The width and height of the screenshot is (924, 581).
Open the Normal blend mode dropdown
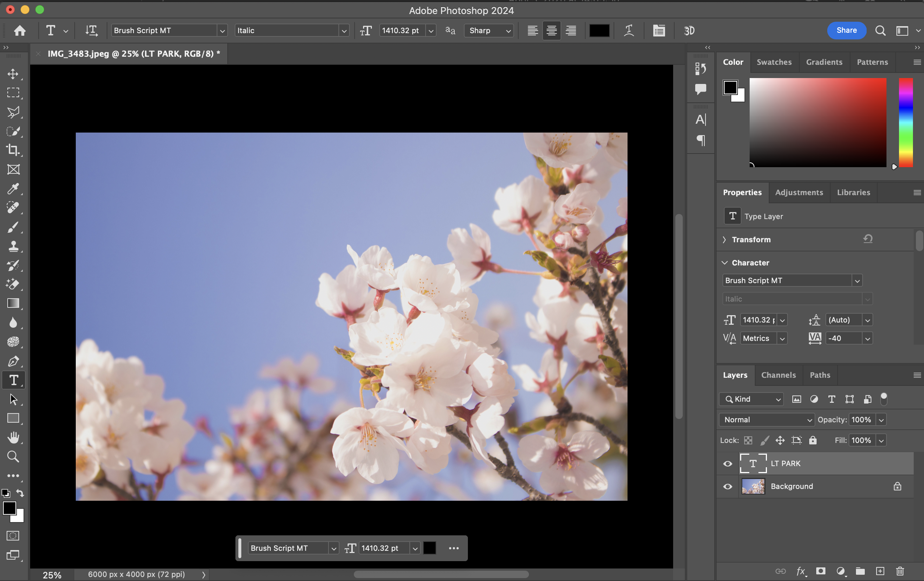click(766, 420)
